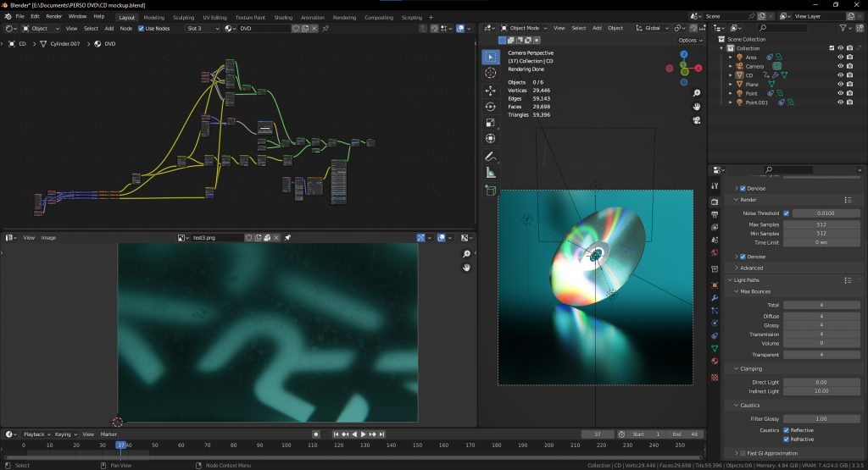Pick the Measure tool
Screen dimensions: 868x470
click(x=490, y=173)
